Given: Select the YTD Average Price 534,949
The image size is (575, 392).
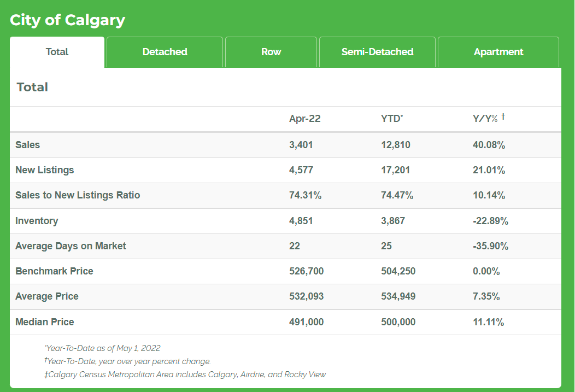Looking at the screenshot, I should (398, 296).
